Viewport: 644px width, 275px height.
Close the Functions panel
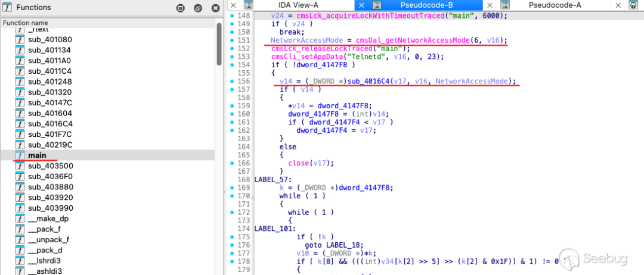tap(216, 8)
